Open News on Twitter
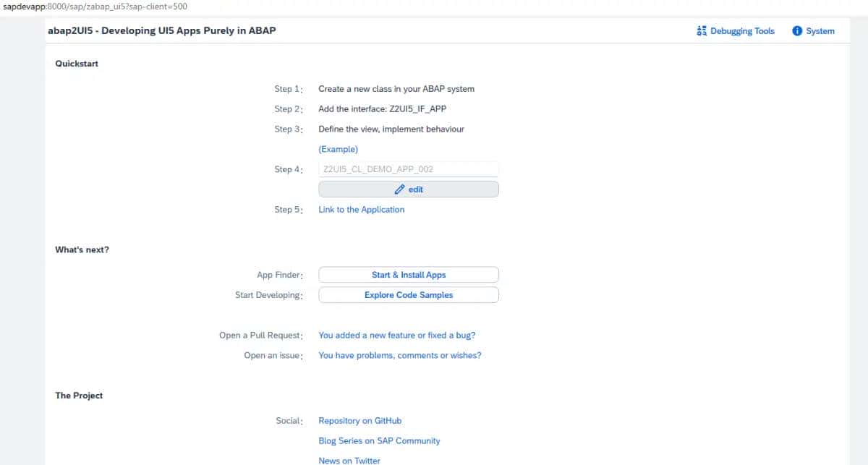The image size is (868, 465). coord(349,460)
